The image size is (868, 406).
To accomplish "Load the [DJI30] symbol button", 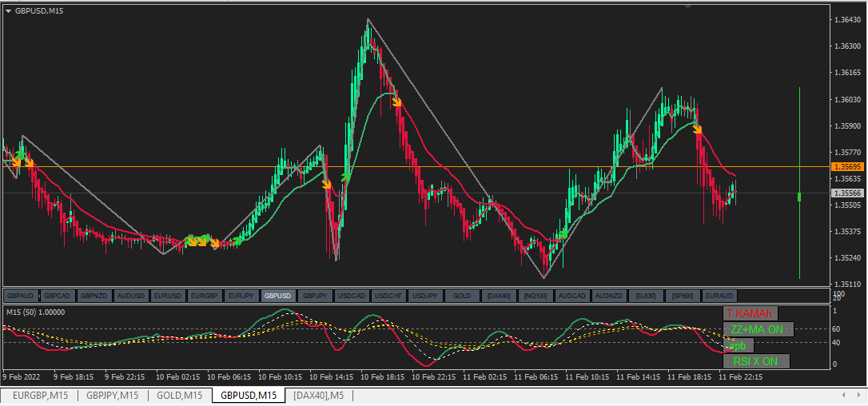I will click(646, 296).
